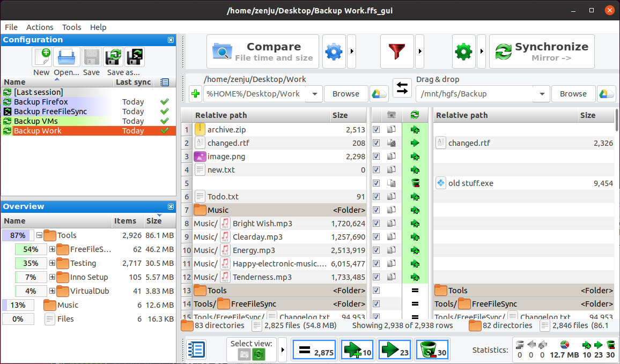
Task: Open comparison settings blue gear icon
Action: coord(334,51)
